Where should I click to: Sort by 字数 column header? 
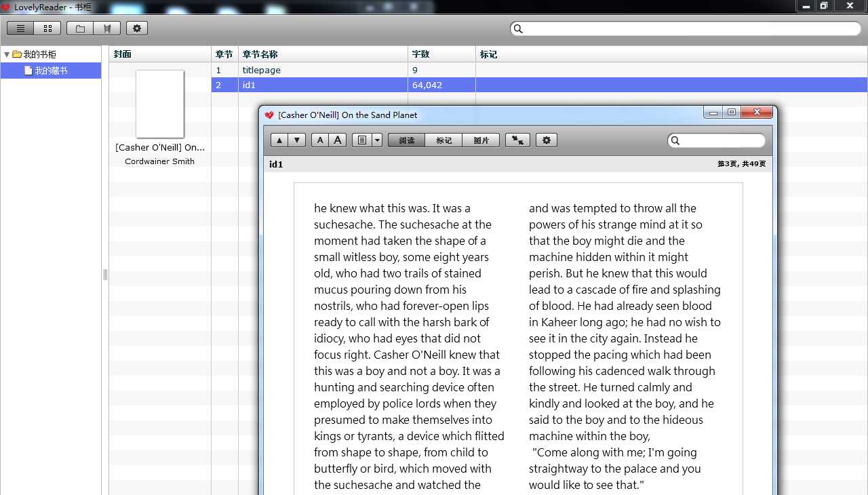point(441,54)
